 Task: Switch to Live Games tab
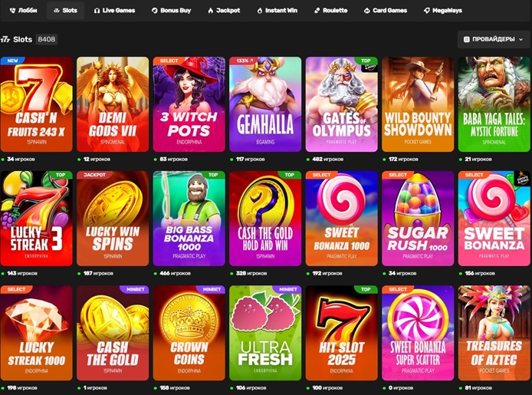click(114, 11)
